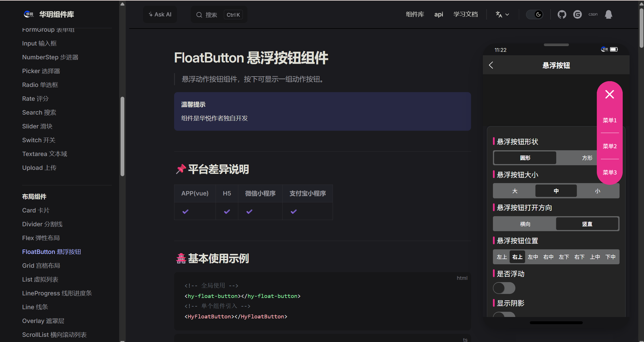This screenshot has width=644, height=342.
Task: Open 学习文档 nav menu item
Action: pos(465,14)
